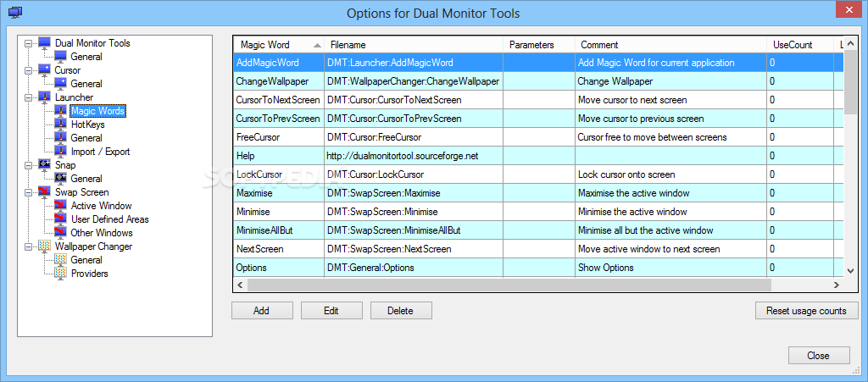The height and width of the screenshot is (382, 868).
Task: Select the MinimiseAllBut row
Action: pos(538,230)
